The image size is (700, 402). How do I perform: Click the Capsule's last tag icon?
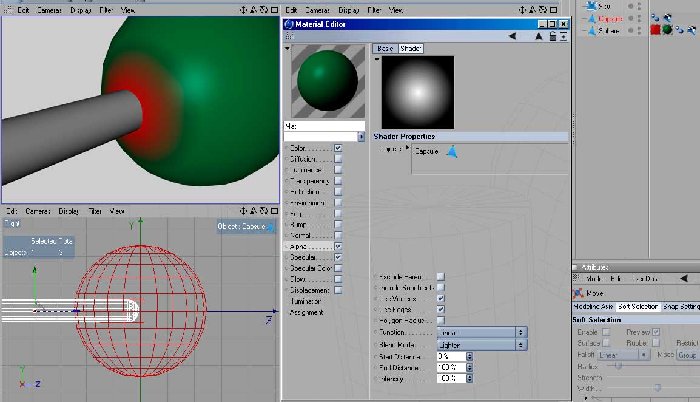(x=667, y=18)
